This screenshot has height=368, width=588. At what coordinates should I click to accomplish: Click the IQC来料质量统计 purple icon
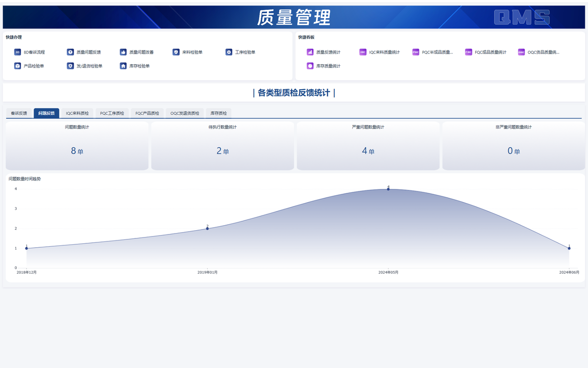(x=363, y=52)
